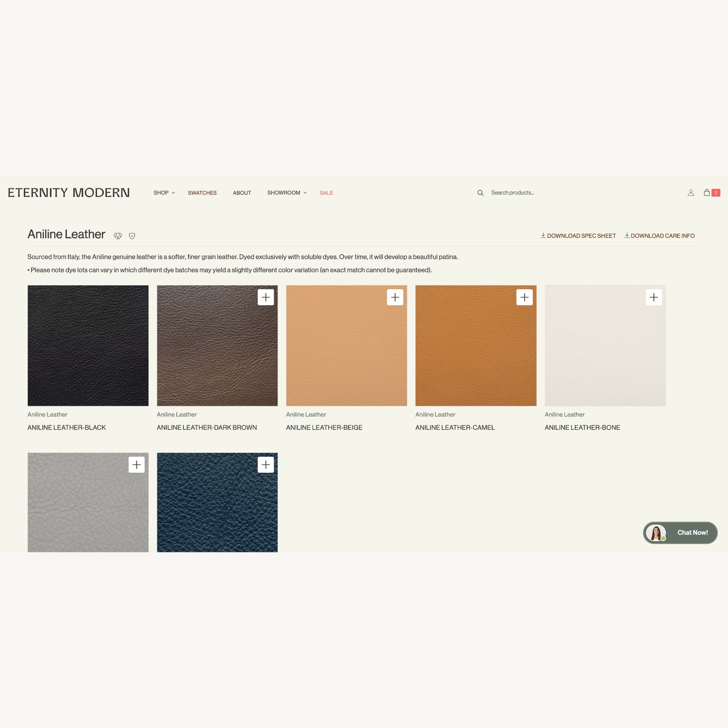This screenshot has width=728, height=728.
Task: Open the Sale link in navigation
Action: coord(326,193)
